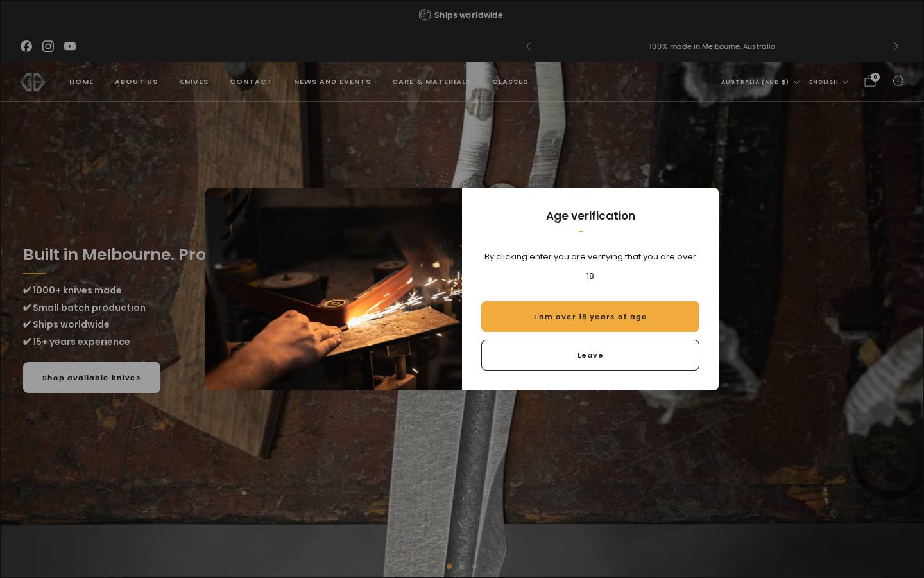Viewport: 924px width, 578px height.
Task: Go to the Contact page
Action: click(x=251, y=82)
